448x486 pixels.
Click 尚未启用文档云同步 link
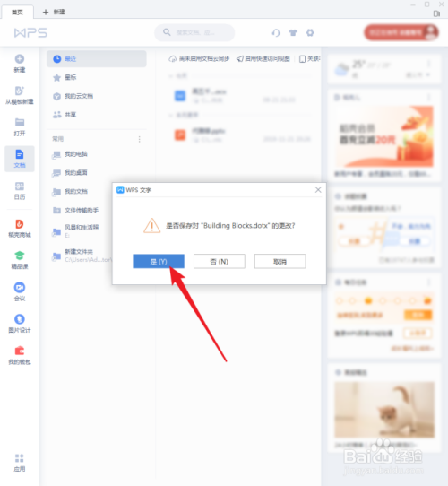click(199, 58)
